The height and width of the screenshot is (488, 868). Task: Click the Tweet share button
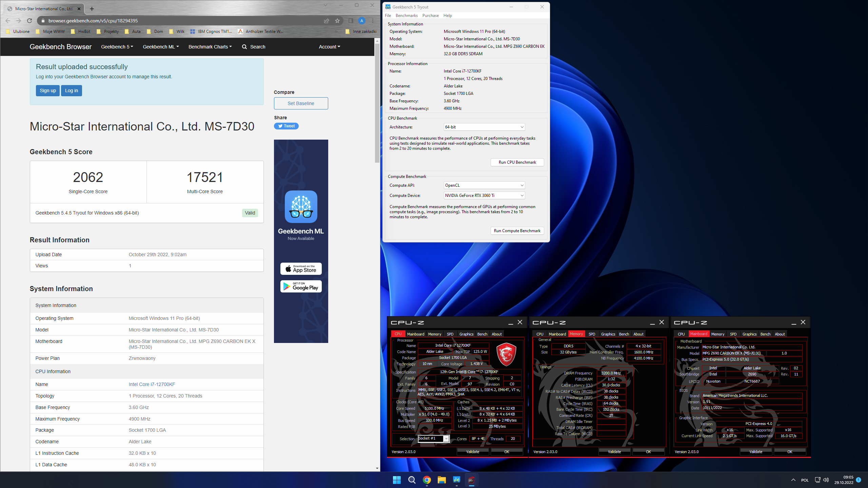click(286, 126)
